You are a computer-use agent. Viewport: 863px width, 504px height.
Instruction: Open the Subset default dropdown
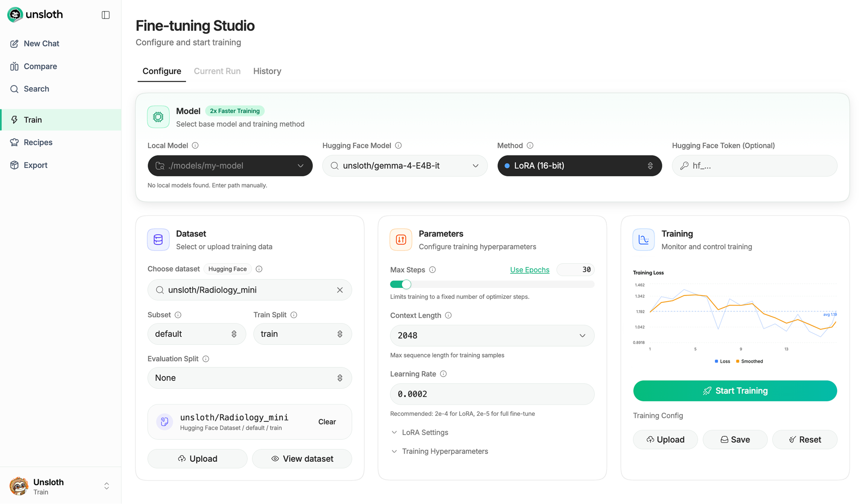click(197, 334)
